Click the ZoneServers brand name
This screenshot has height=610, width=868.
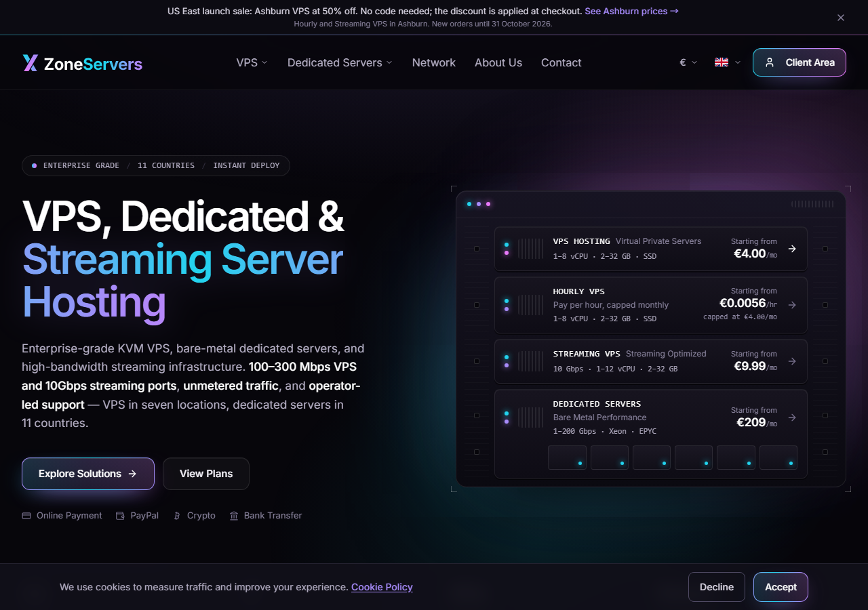pyautogui.click(x=93, y=64)
